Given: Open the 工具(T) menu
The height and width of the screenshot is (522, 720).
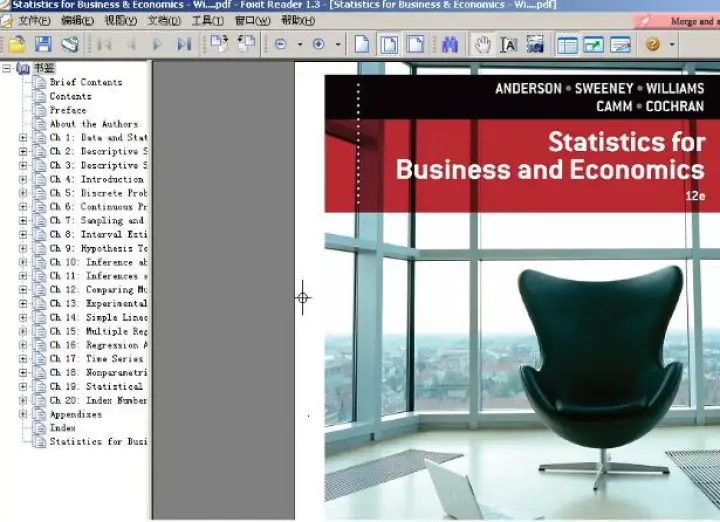Looking at the screenshot, I should [x=208, y=21].
